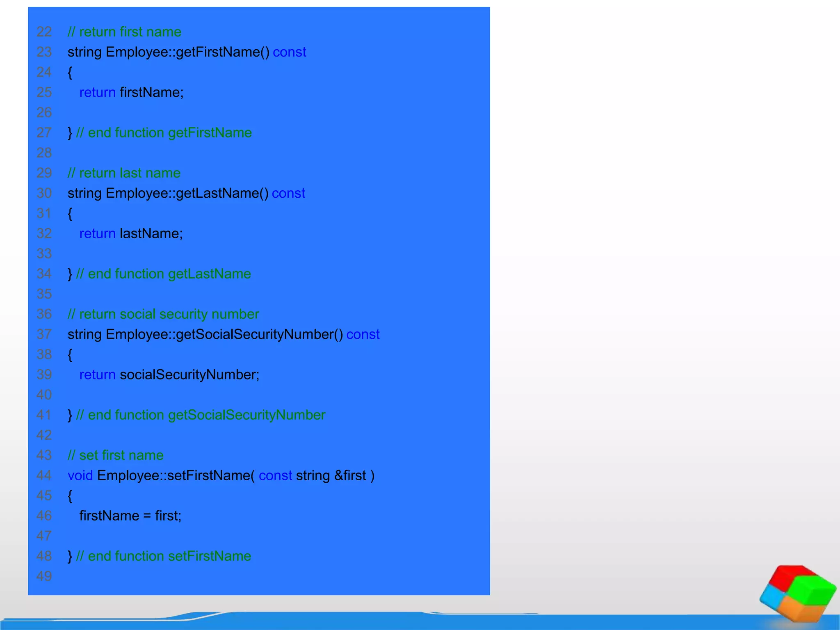Image resolution: width=840 pixels, height=630 pixels.
Task: Click 'string Employee::getLastName()' text
Action: click(168, 193)
